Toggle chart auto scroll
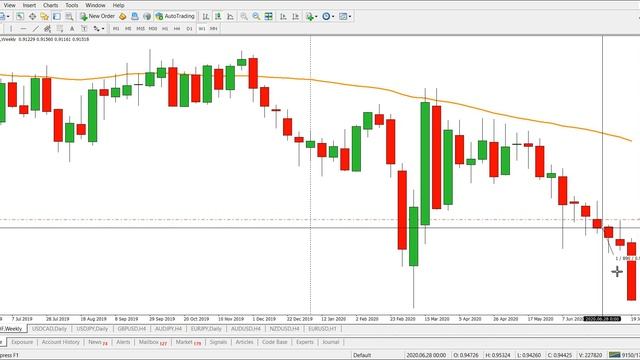Viewport: 640px width, 360px height. click(283, 16)
